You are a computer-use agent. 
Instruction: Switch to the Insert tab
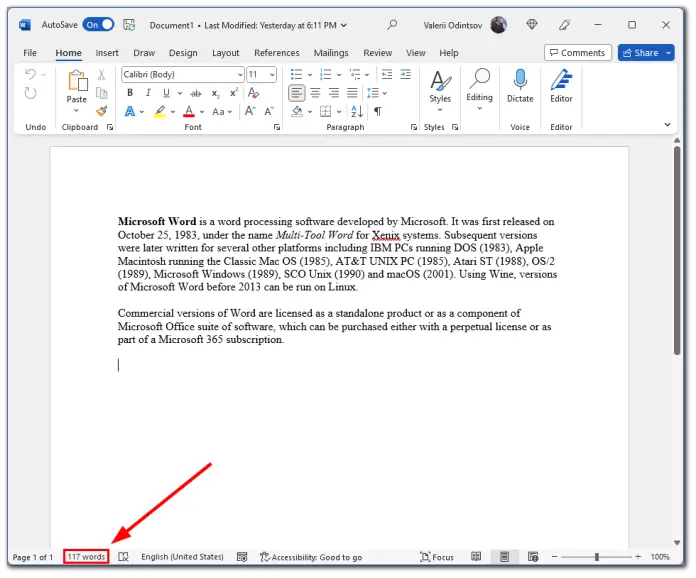click(x=107, y=53)
